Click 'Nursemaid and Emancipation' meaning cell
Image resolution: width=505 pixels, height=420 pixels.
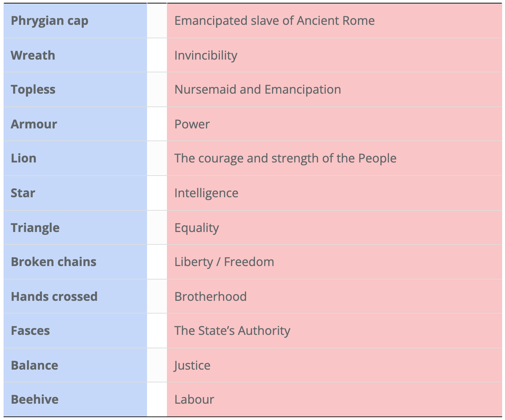258,89
